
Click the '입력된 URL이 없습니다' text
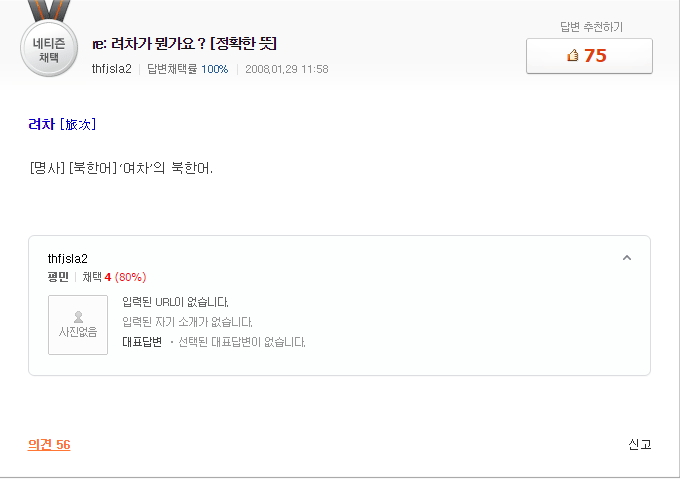[175, 302]
